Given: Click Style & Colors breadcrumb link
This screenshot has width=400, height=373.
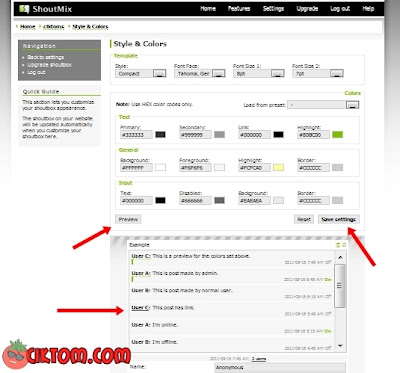Looking at the screenshot, I should 90,27.
